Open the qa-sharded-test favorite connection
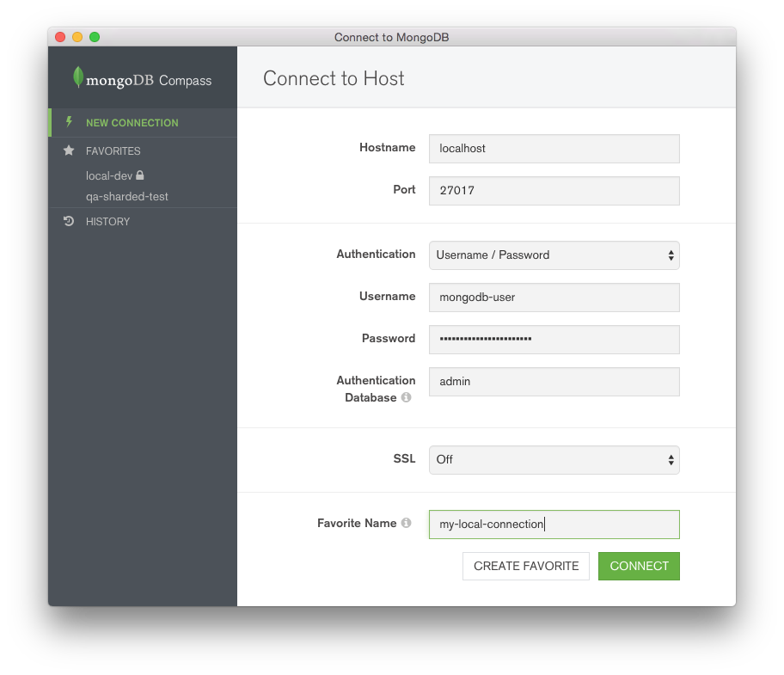The width and height of the screenshot is (784, 675). [x=127, y=197]
